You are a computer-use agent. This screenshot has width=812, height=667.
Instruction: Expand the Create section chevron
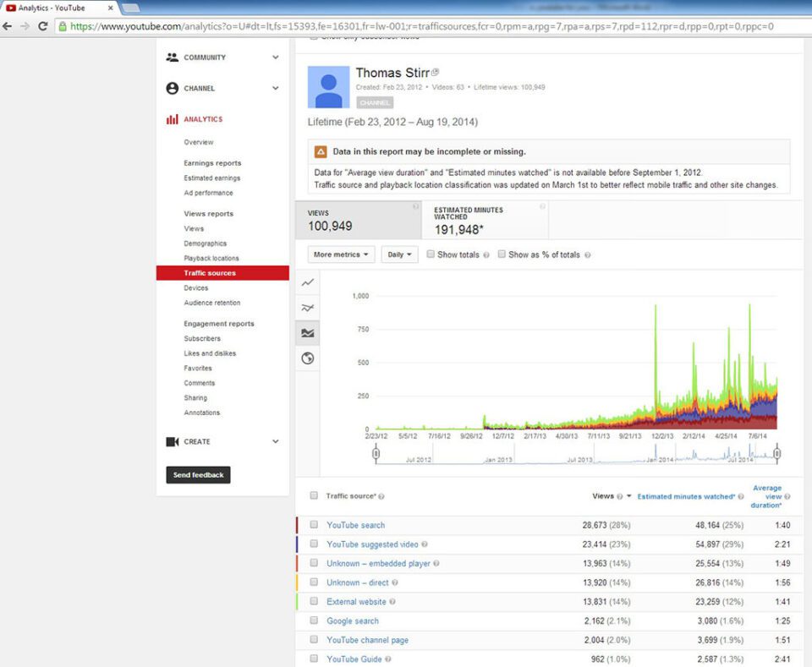coord(276,441)
